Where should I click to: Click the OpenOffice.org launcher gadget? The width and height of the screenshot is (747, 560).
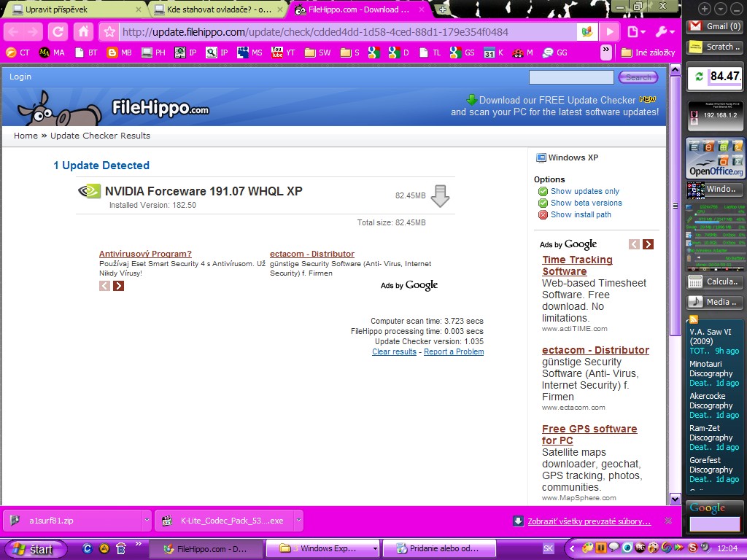coord(714,157)
